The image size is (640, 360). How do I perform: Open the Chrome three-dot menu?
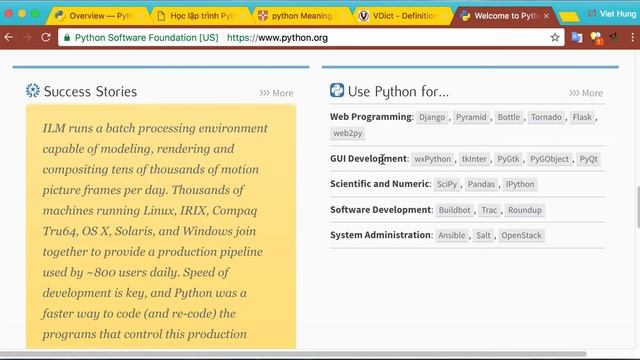(633, 38)
